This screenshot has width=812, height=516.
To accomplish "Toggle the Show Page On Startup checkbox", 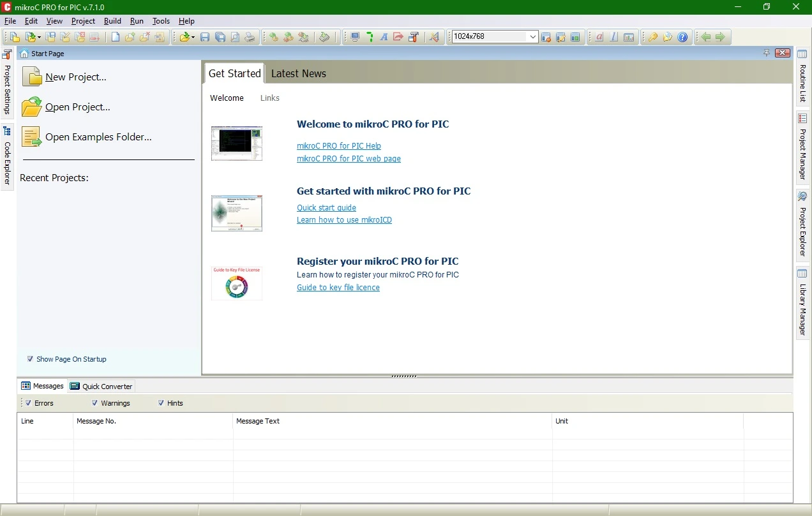I will pos(30,359).
